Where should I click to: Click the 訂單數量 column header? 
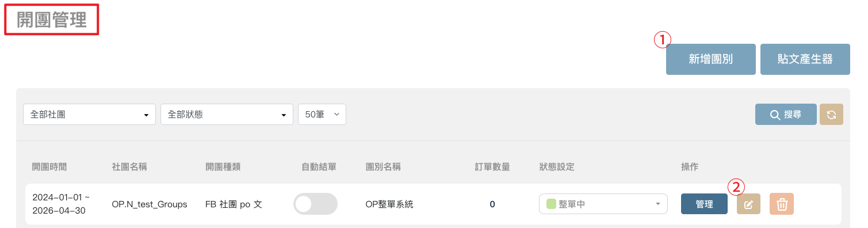tap(492, 167)
